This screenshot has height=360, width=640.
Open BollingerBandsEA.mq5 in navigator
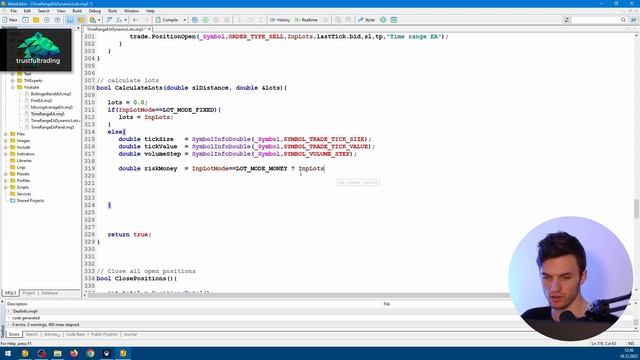pyautogui.click(x=51, y=94)
